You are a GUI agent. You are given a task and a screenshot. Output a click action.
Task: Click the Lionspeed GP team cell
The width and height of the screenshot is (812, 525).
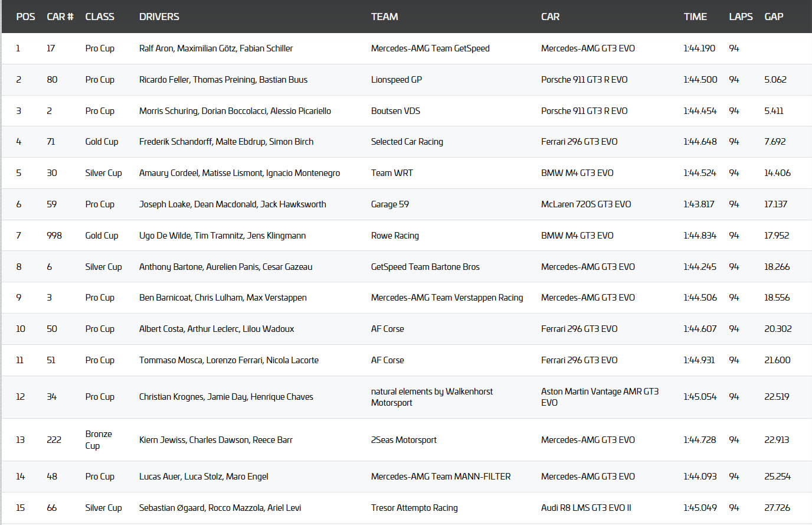397,80
